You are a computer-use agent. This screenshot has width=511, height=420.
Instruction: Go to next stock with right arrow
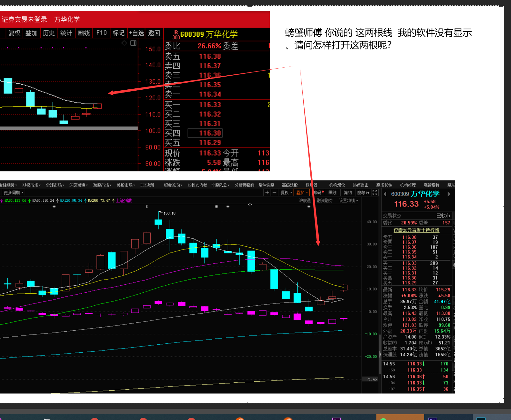pyautogui.click(x=449, y=194)
